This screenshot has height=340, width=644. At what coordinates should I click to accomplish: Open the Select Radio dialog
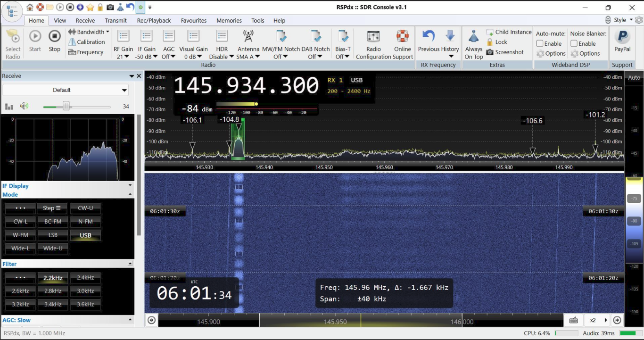(x=13, y=44)
